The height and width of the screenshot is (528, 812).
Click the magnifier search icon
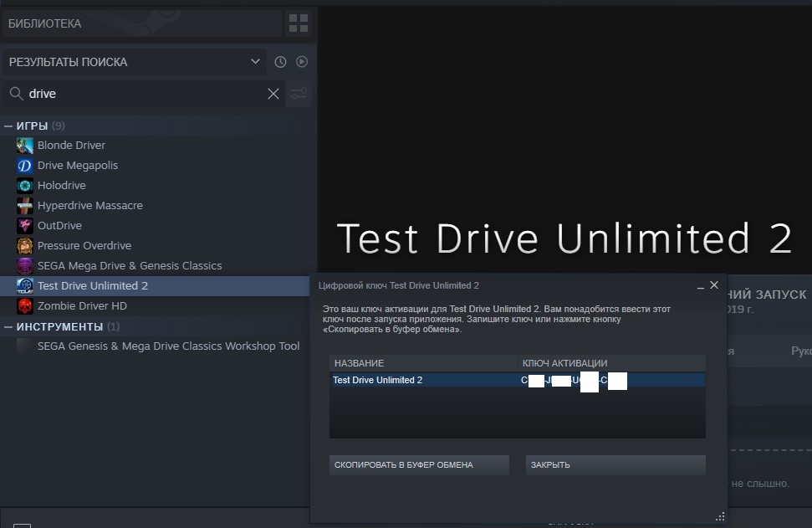pos(16,93)
